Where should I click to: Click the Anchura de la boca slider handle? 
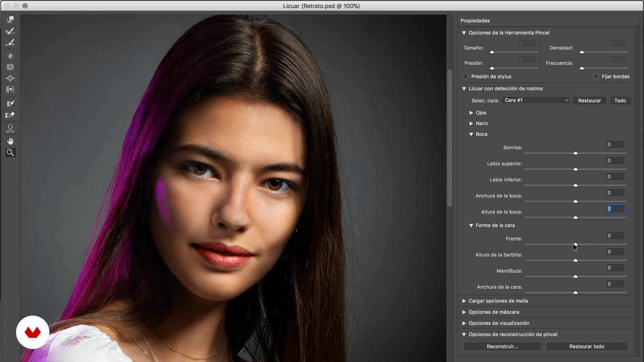click(576, 201)
